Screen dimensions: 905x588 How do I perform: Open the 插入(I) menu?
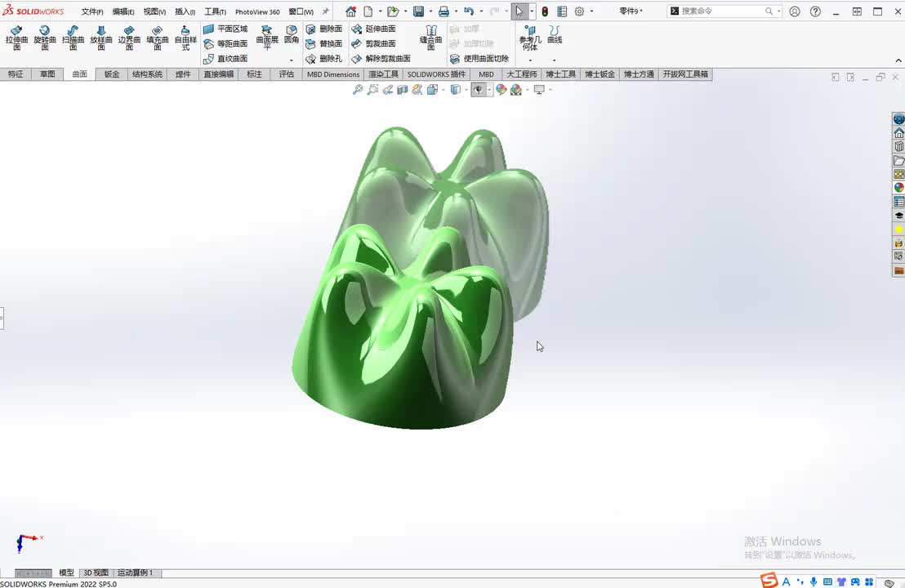click(185, 11)
